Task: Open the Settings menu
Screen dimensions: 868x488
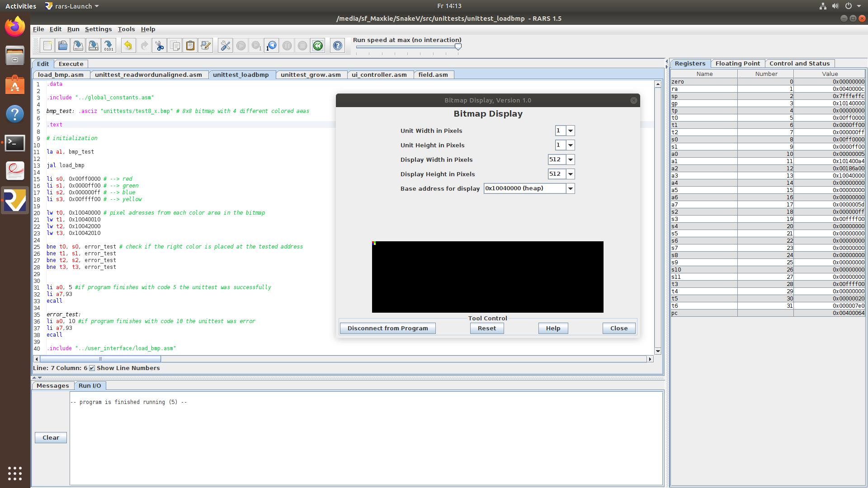Action: point(98,29)
